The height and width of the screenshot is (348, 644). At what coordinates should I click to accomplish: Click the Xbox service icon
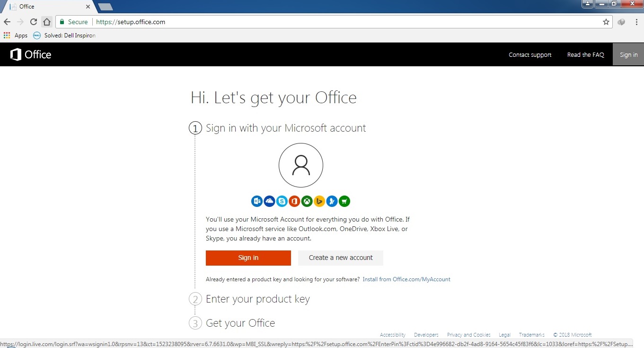coord(307,201)
